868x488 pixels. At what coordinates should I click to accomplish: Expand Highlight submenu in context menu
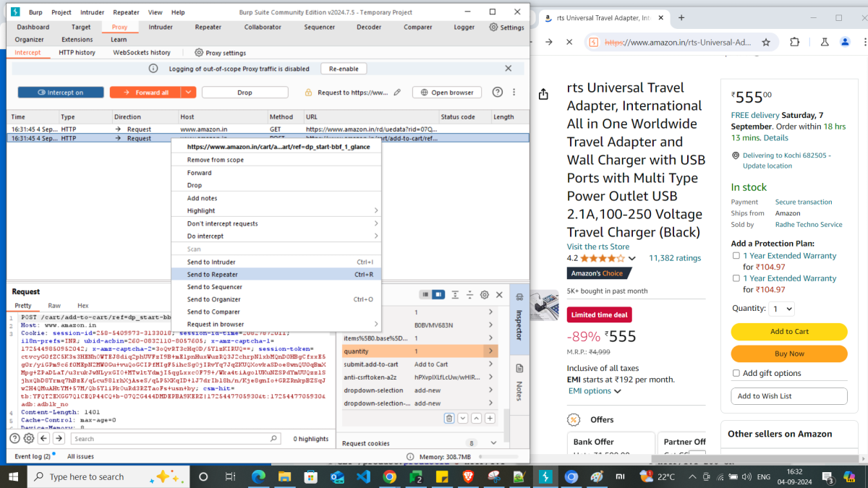(376, 210)
